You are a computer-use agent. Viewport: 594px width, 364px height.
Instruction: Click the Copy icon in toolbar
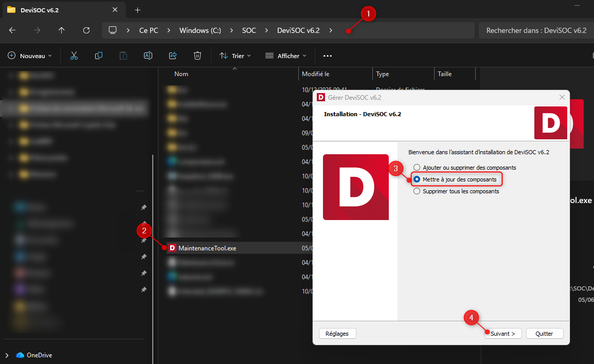click(99, 56)
